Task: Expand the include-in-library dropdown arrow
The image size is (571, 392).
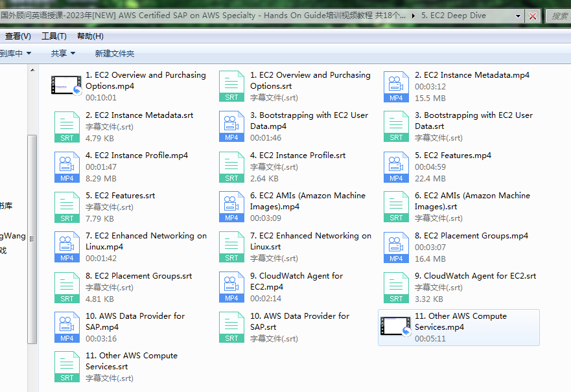Action: point(29,54)
